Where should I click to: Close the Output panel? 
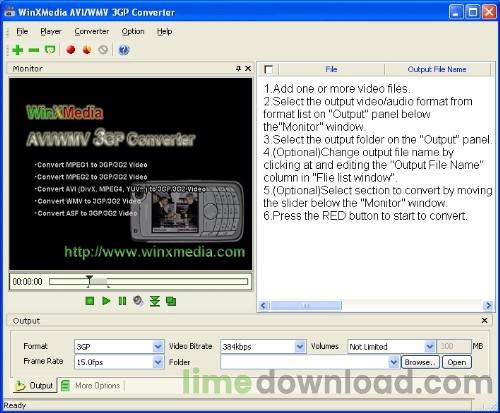(x=485, y=320)
